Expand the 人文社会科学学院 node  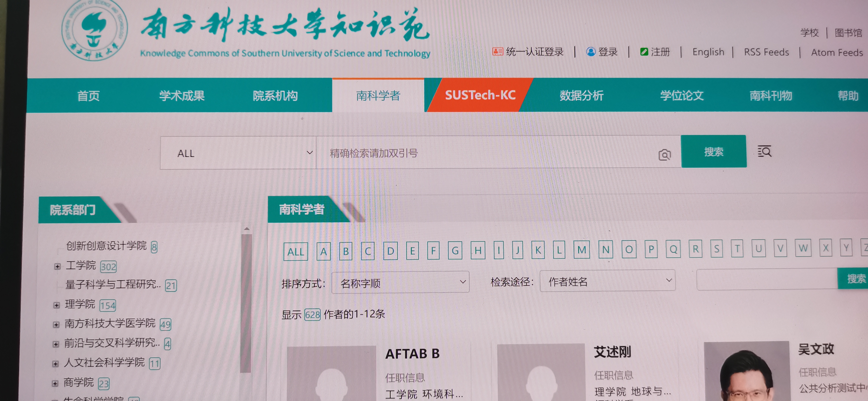point(56,364)
